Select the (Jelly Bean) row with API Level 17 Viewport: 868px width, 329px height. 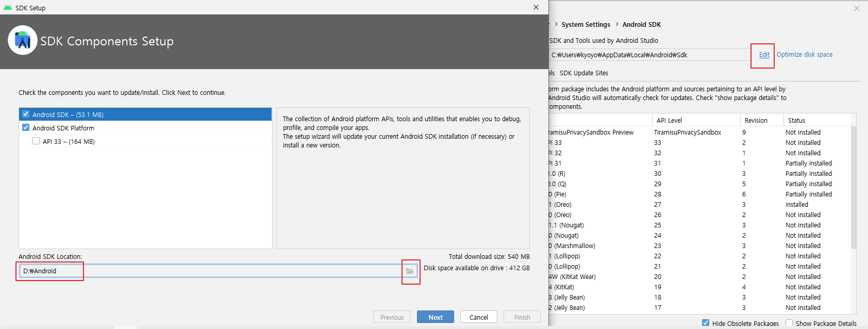tap(699, 308)
